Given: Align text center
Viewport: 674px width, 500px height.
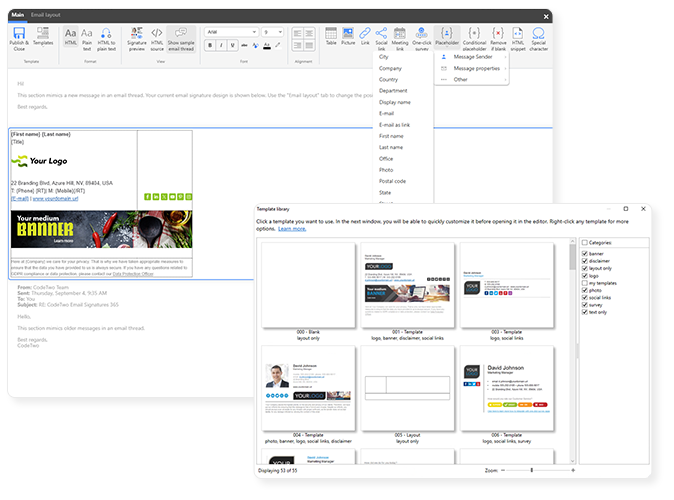Looking at the screenshot, I should (309, 34).
